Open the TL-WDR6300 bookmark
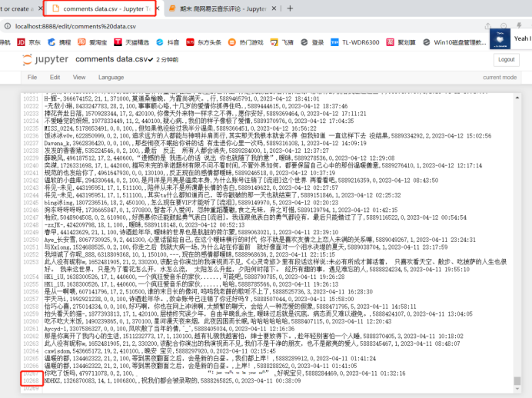Viewport: 532px width, 398px height. tap(355, 42)
